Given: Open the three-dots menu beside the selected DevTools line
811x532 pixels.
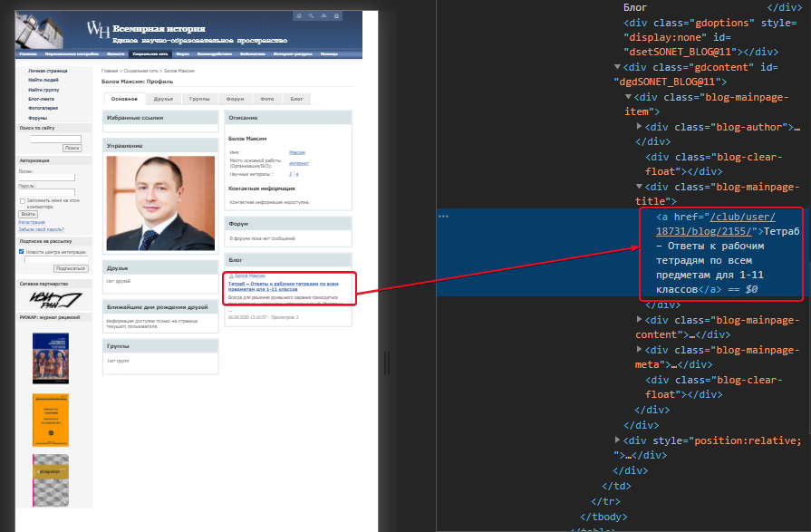Looking at the screenshot, I should click(443, 217).
